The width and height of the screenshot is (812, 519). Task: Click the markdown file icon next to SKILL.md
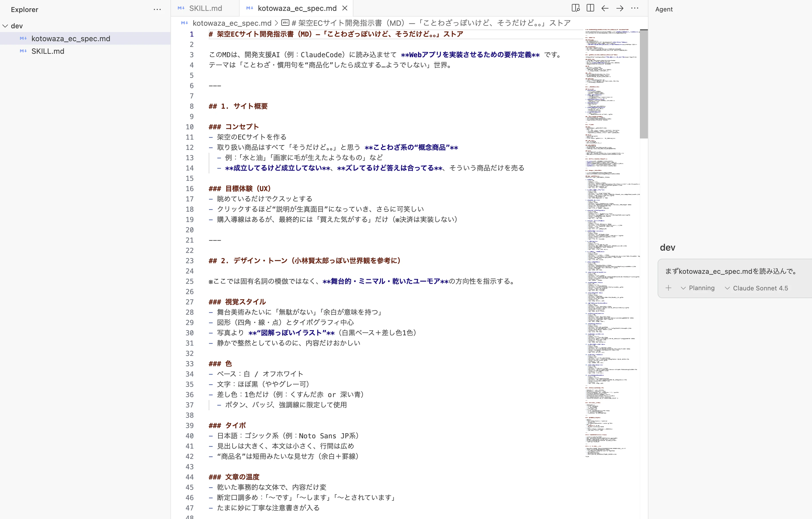coord(23,51)
